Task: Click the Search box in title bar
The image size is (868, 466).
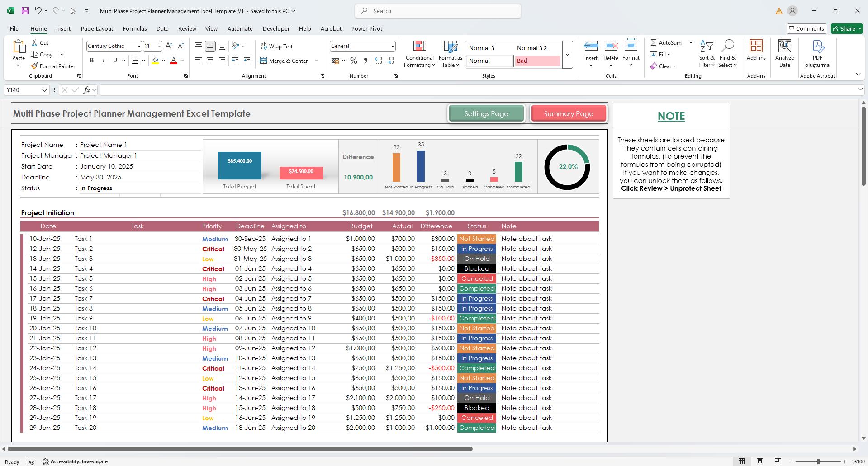Action: point(438,11)
